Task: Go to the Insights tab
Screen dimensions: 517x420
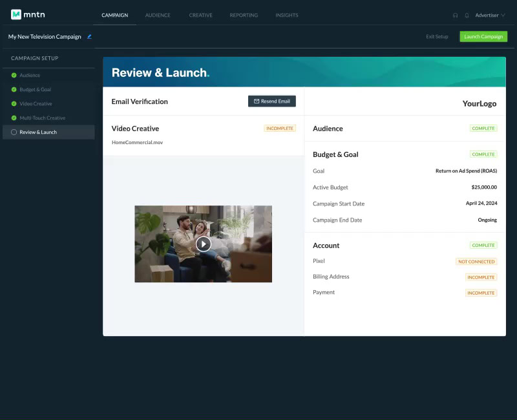Action: (x=287, y=15)
